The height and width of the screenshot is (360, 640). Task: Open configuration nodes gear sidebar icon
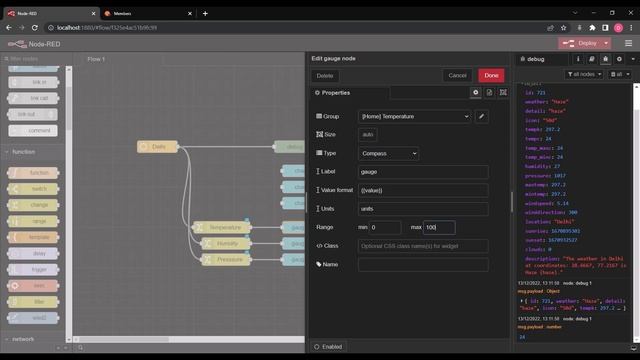tap(619, 59)
